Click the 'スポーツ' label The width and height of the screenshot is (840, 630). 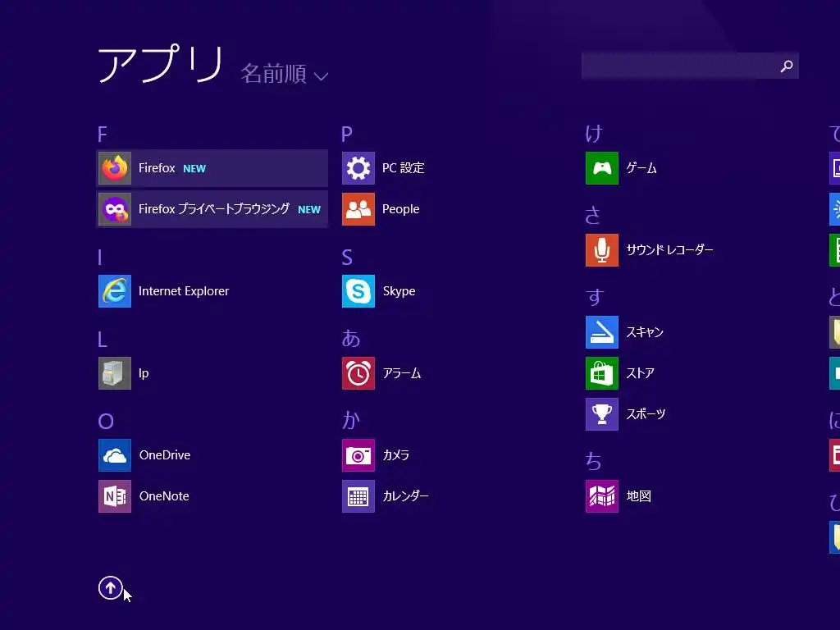(646, 414)
